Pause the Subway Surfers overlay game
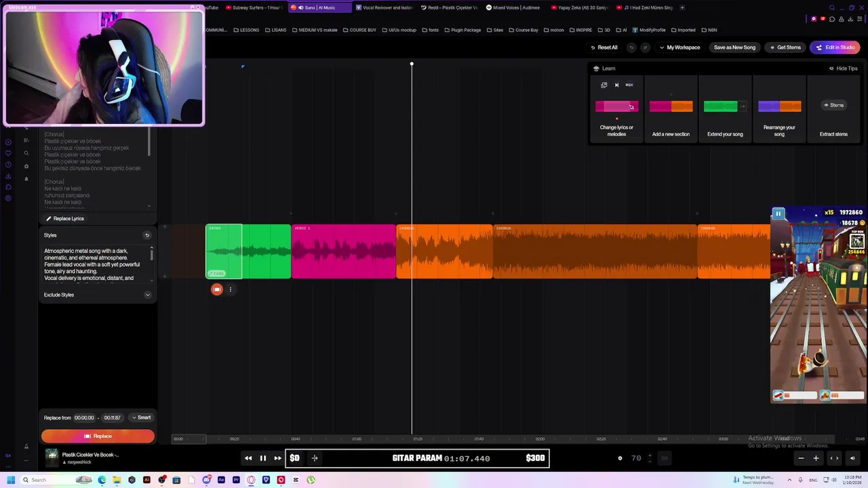 click(x=778, y=213)
